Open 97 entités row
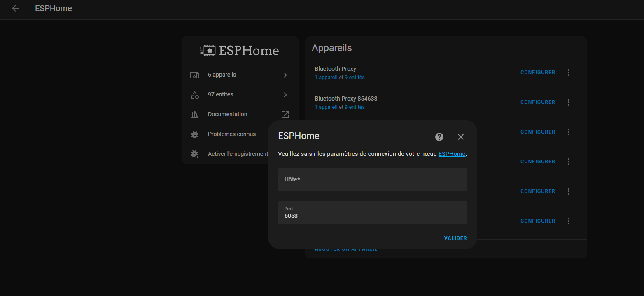The image size is (644, 296). point(240,95)
